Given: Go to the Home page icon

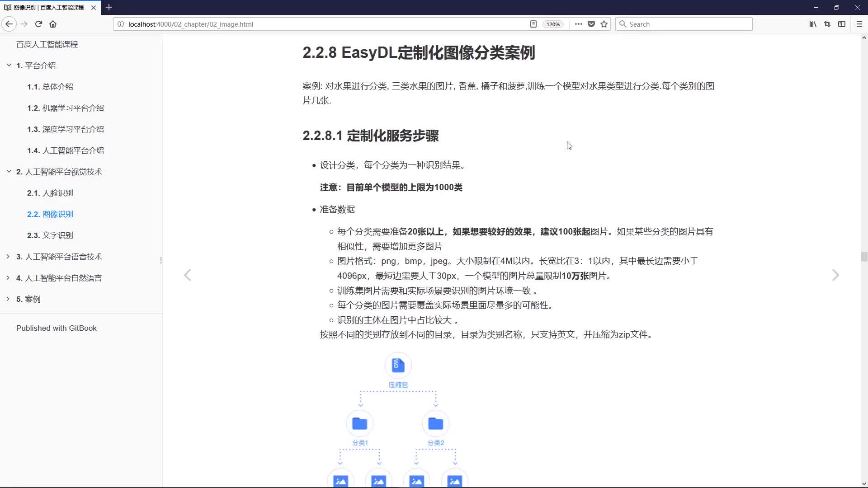Looking at the screenshot, I should click(x=53, y=24).
